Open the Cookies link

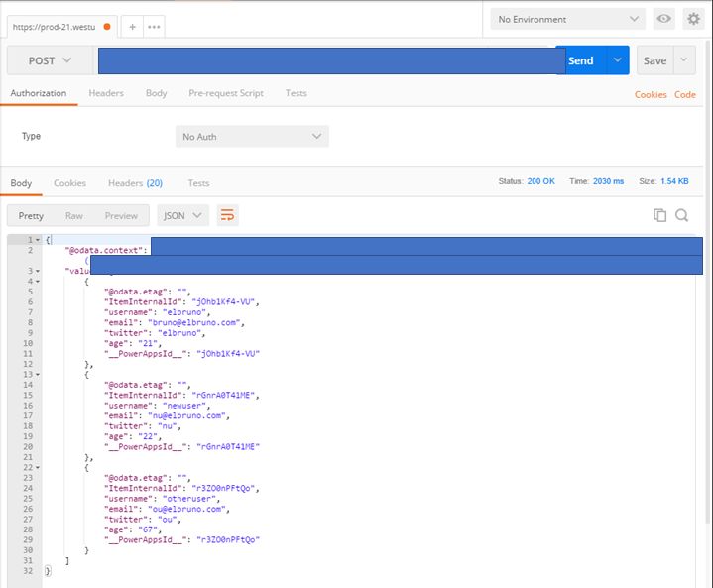coord(651,94)
